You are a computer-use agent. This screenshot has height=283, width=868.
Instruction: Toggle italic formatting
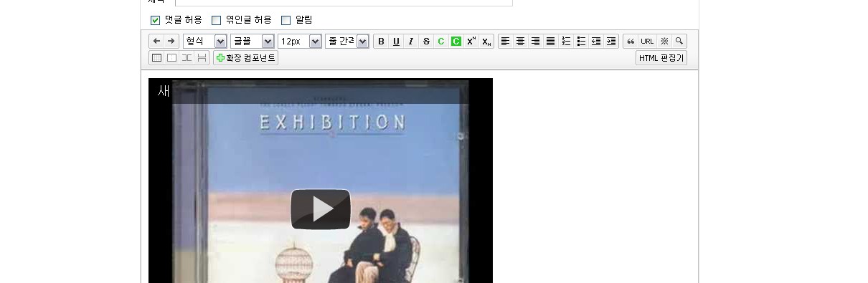[x=411, y=41]
